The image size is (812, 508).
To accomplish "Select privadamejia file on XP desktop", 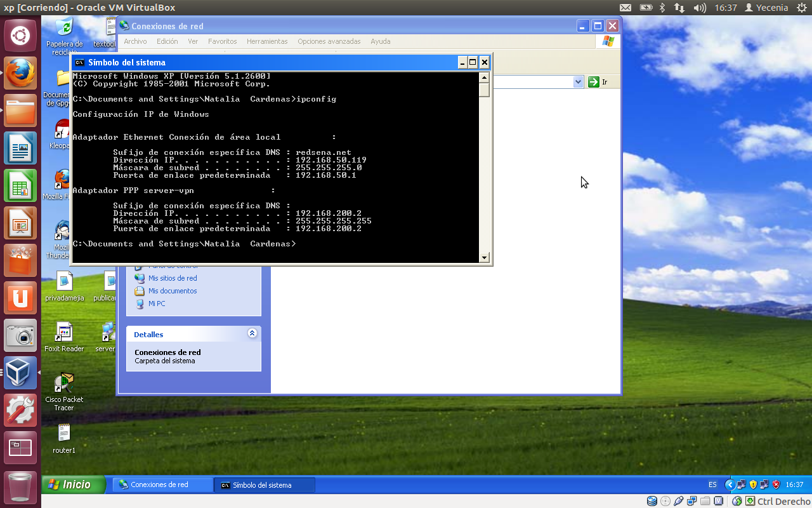I will coord(64,286).
